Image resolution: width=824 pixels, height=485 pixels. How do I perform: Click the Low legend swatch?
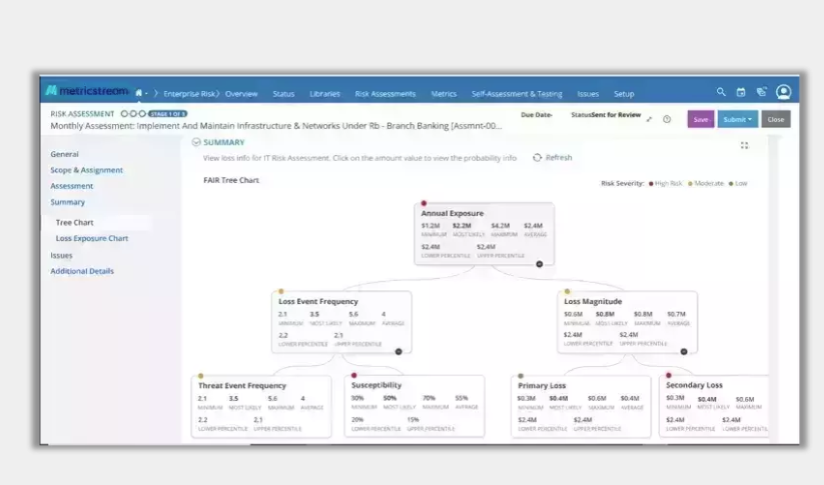click(731, 183)
